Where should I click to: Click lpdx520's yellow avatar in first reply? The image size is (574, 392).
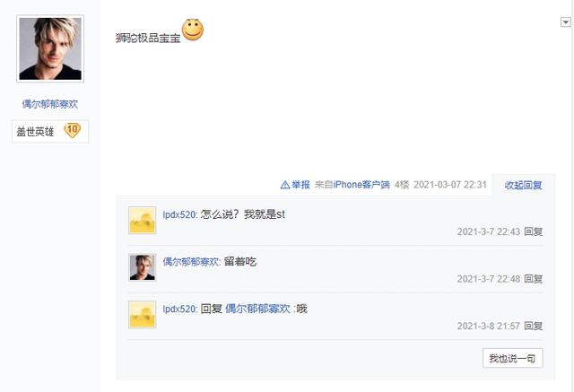coord(143,220)
